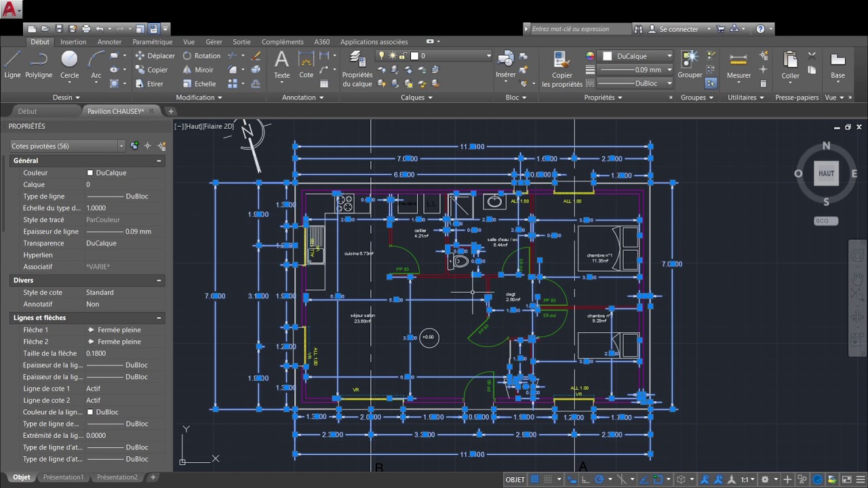Screen dimensions: 868x488
Task: Activate the Déplacer (move) command
Action: tap(155, 56)
